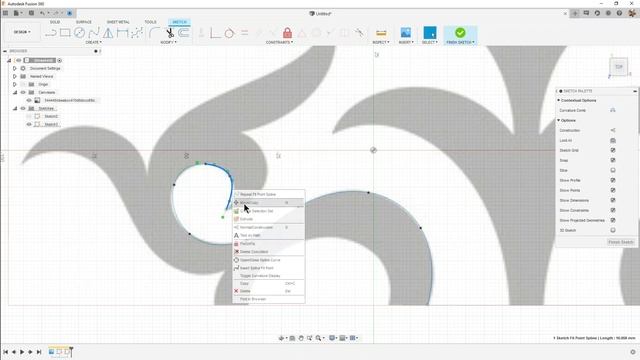Jump to the timeline start button

pyautogui.click(x=5, y=352)
